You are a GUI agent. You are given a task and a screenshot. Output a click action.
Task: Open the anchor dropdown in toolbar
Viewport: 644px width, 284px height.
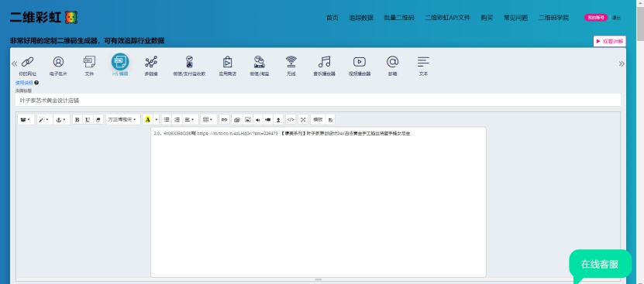[x=61, y=119]
